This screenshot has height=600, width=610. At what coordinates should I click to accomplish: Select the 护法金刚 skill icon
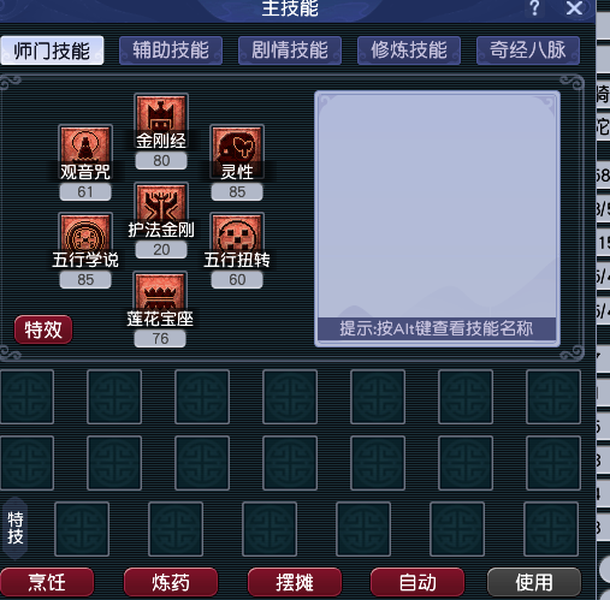[161, 209]
